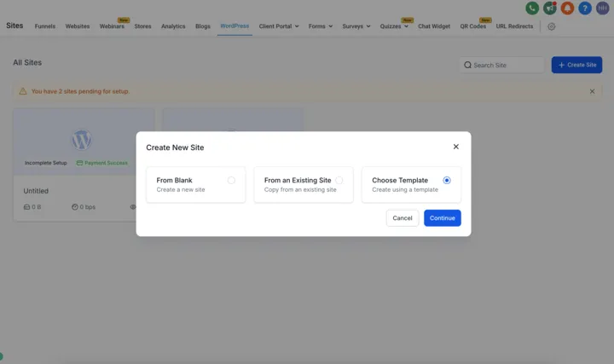Open the sites settings gear icon
This screenshot has height=364, width=614.
(552, 26)
